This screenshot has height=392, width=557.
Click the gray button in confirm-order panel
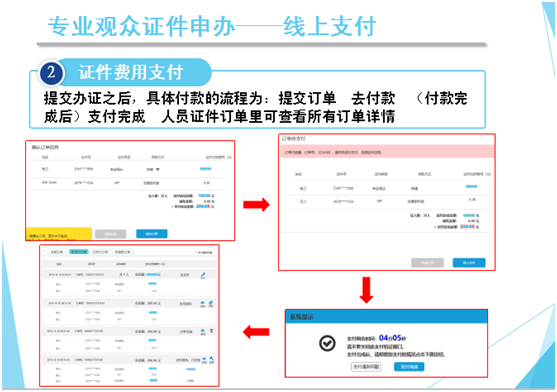[x=110, y=234]
